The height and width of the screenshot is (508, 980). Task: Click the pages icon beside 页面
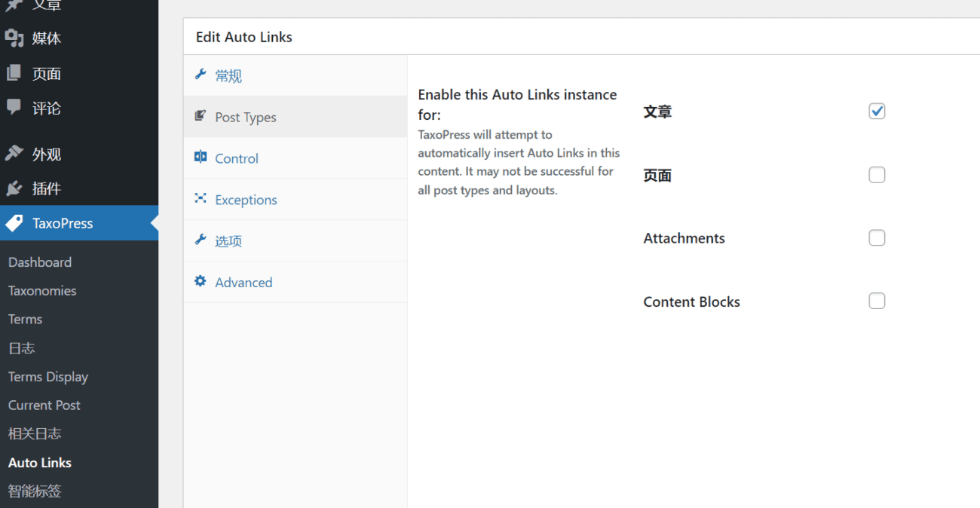[x=14, y=73]
